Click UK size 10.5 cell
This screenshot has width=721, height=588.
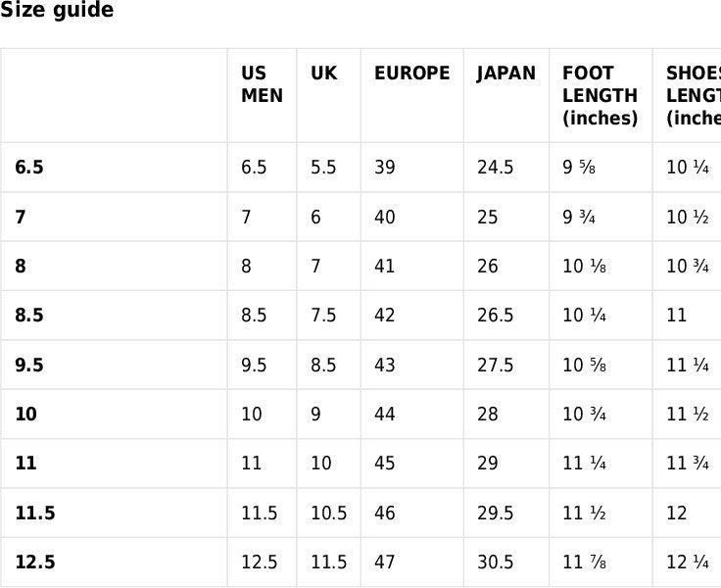[328, 514]
